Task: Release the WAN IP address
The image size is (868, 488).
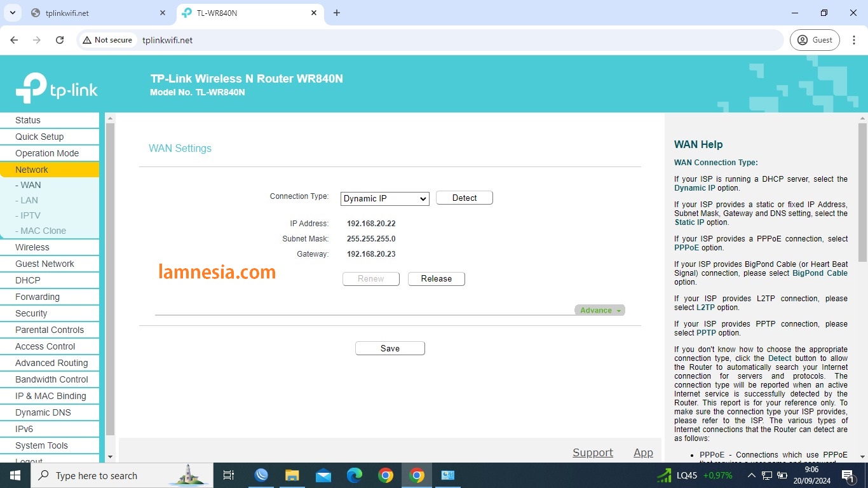Action: pos(436,279)
